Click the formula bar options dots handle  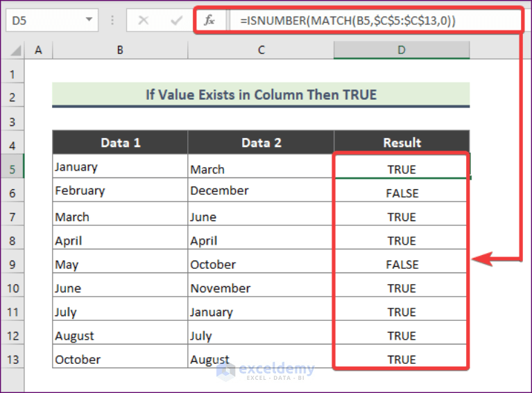click(112, 20)
